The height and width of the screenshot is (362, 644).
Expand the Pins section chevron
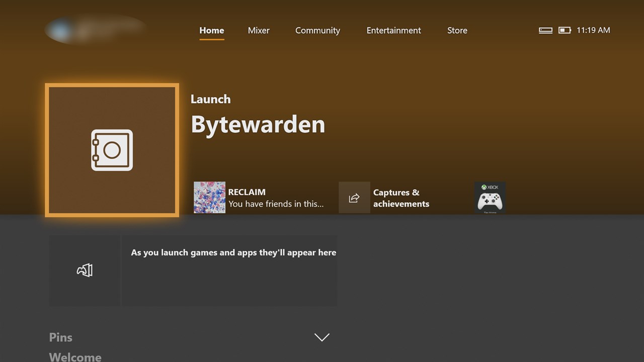tap(322, 337)
